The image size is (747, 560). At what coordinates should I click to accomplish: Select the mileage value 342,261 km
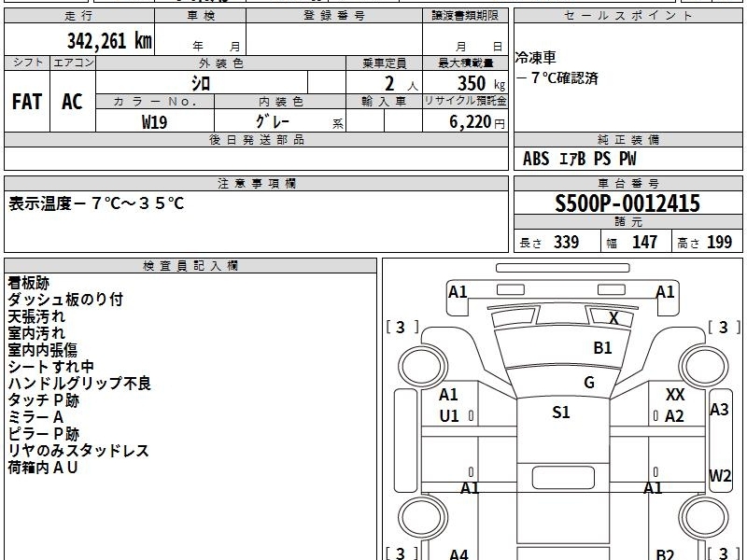[x=109, y=40]
